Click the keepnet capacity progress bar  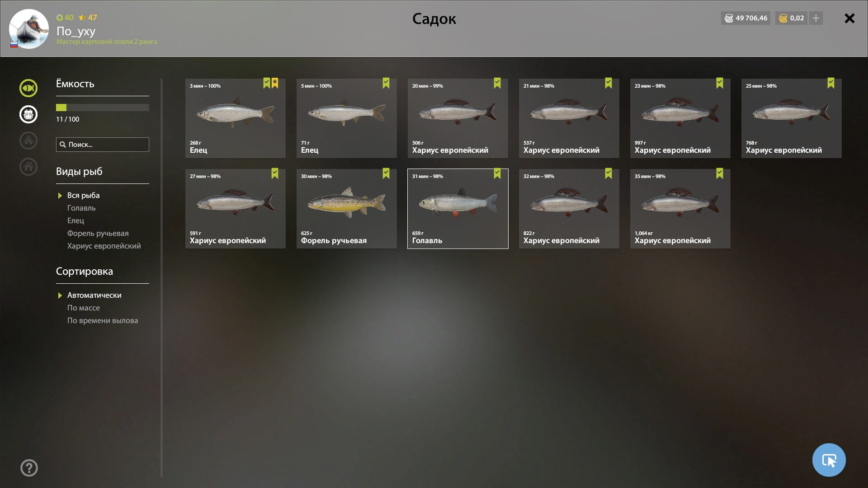[103, 108]
